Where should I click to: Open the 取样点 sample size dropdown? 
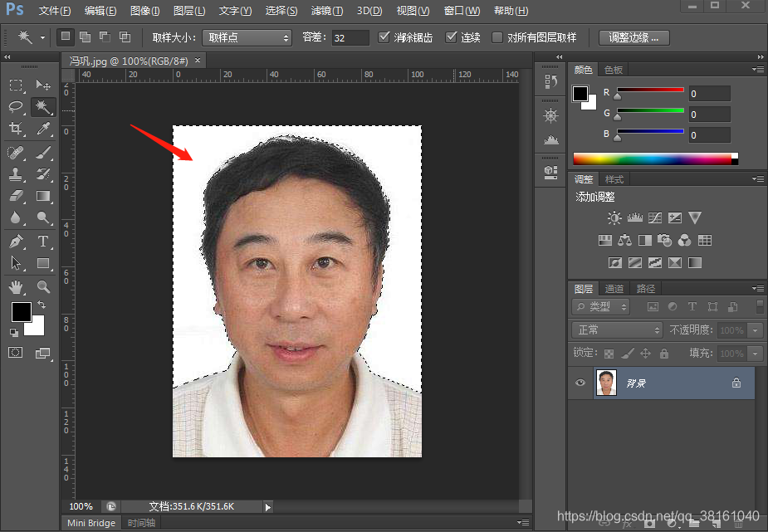point(247,37)
